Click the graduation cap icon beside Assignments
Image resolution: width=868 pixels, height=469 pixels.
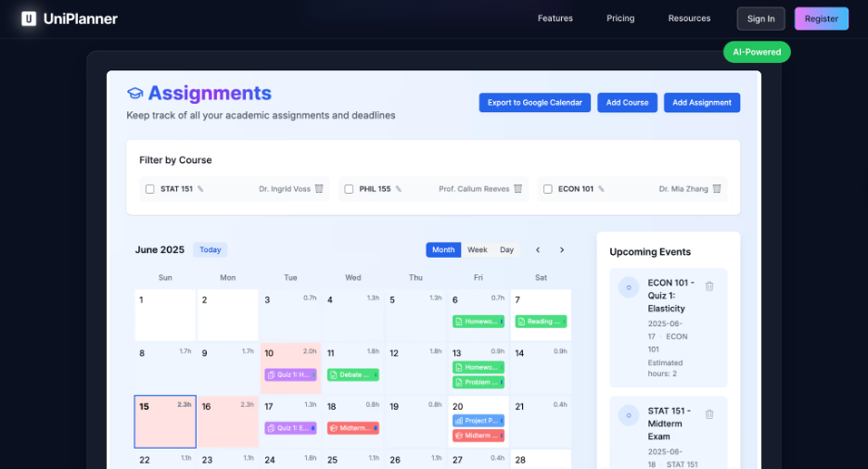pos(135,94)
